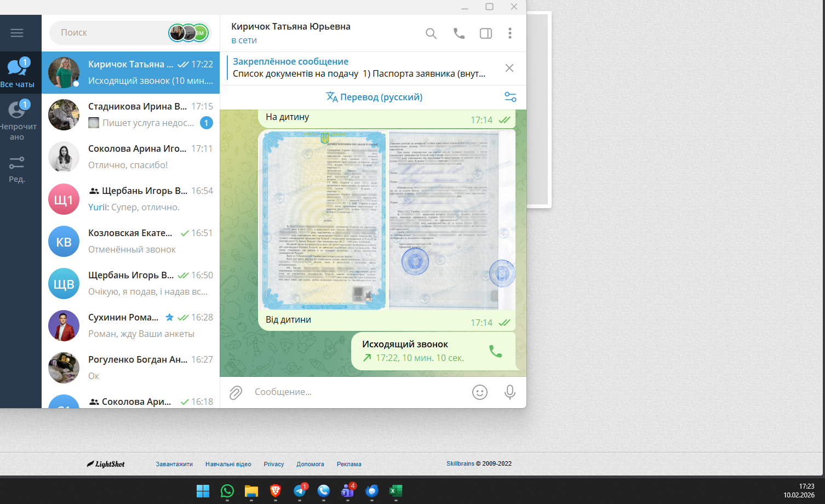
Task: Translate chat with Перевод (русский)
Action: pos(374,97)
